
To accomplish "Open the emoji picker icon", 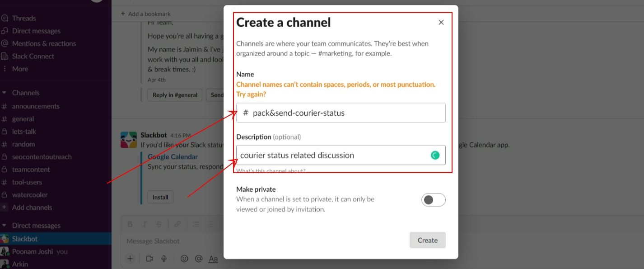I will (x=184, y=259).
